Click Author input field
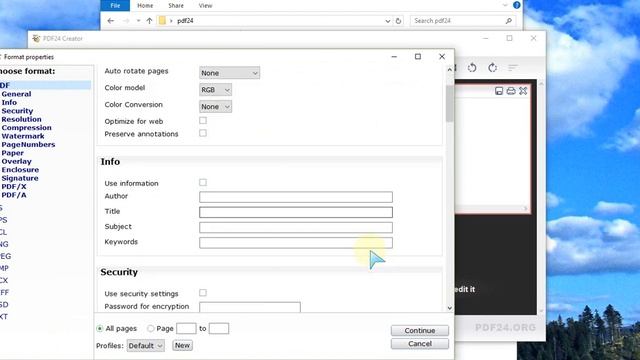This screenshot has height=360, width=640. click(x=296, y=197)
